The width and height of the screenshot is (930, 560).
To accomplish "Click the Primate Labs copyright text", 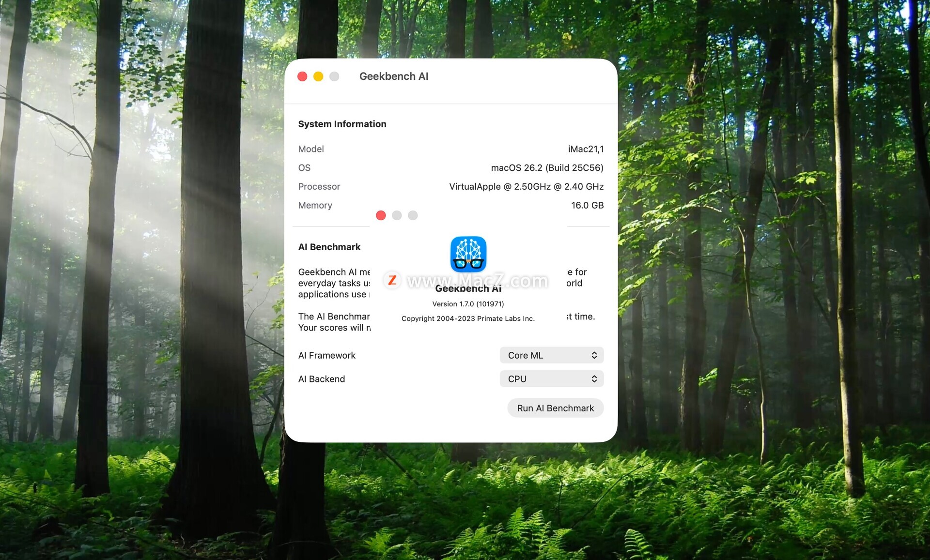I will (x=468, y=318).
